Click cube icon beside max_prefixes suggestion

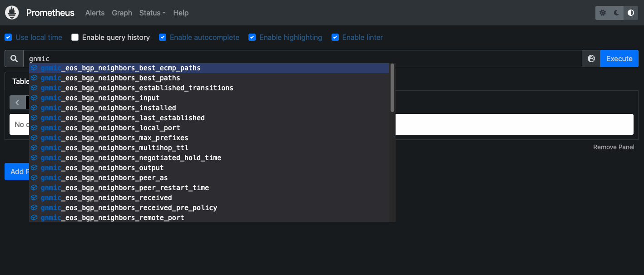point(35,138)
